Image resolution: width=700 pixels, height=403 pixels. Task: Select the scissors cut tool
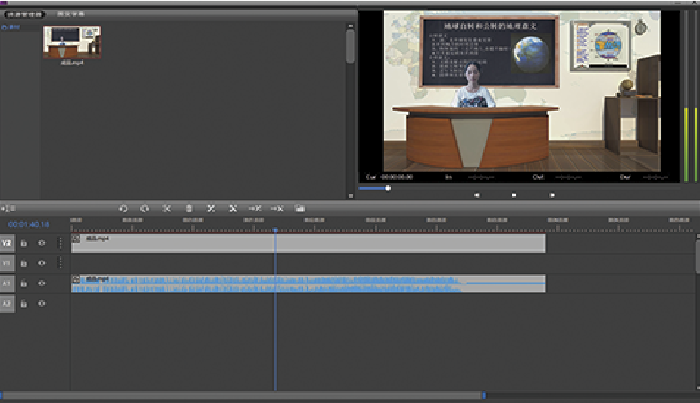[x=167, y=208]
